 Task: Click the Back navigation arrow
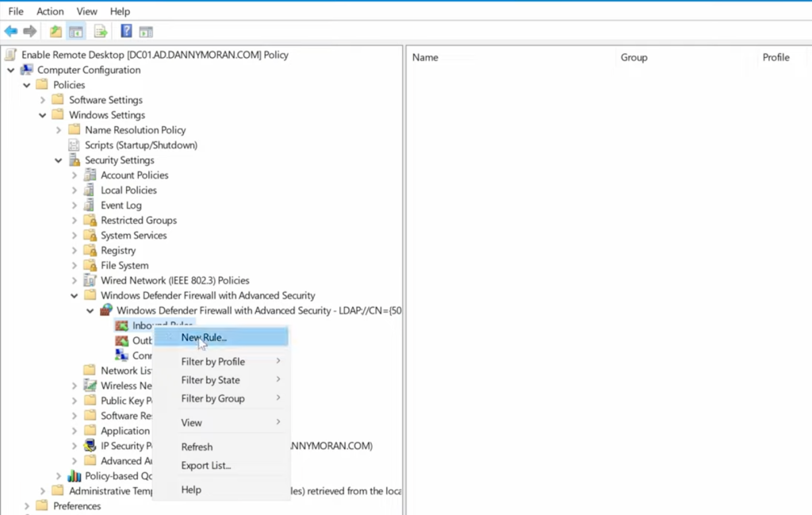[10, 31]
